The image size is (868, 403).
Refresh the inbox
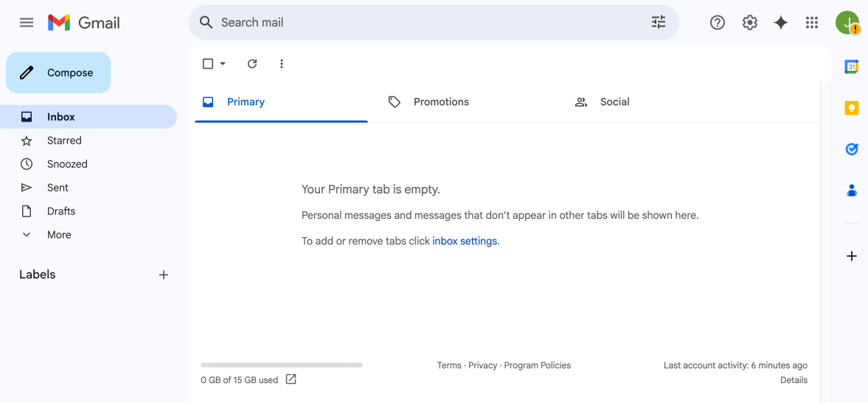pyautogui.click(x=252, y=64)
